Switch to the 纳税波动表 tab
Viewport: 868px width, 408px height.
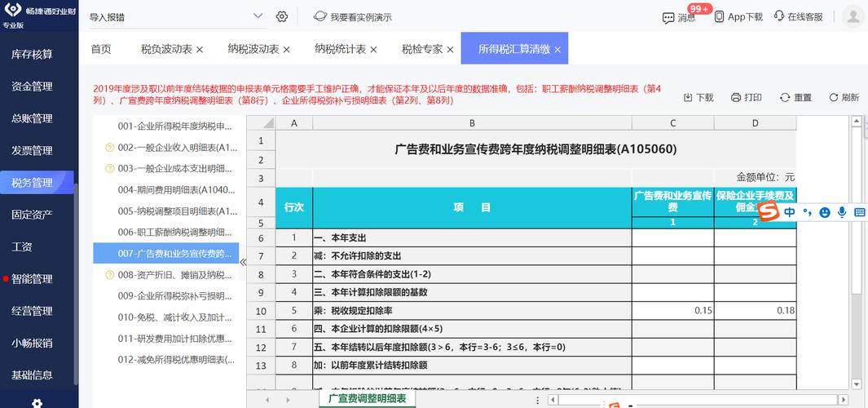pyautogui.click(x=253, y=49)
